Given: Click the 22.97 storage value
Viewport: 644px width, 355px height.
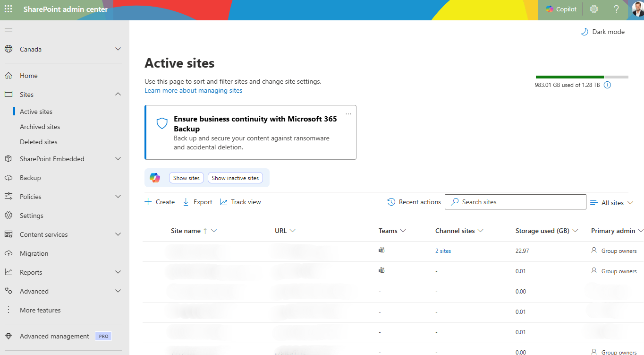Looking at the screenshot, I should pyautogui.click(x=522, y=251).
